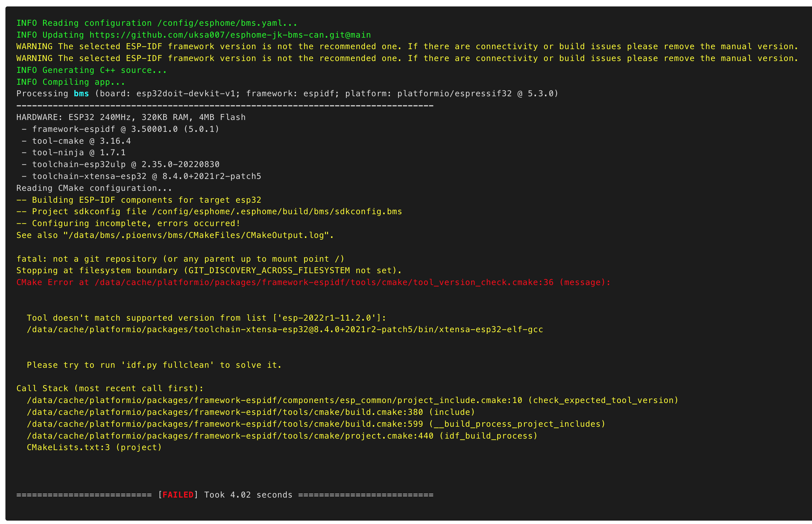Click 'tool-ninja @ 1.7.1' line
This screenshot has width=812, height=524.
click(x=74, y=153)
